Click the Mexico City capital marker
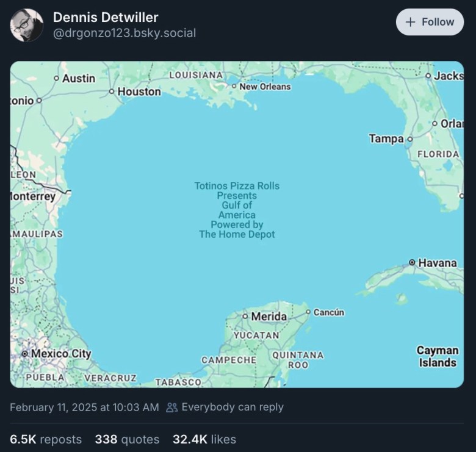Image resolution: width=476 pixels, height=452 pixels. (25, 354)
